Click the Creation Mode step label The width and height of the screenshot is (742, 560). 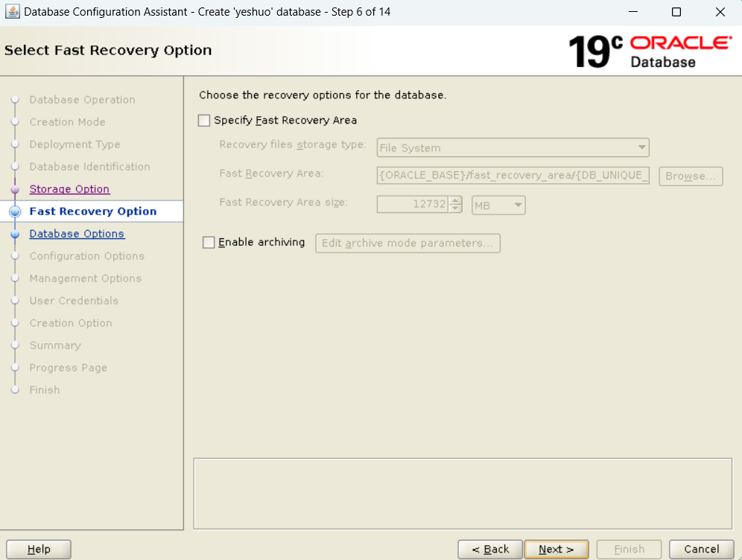(67, 122)
